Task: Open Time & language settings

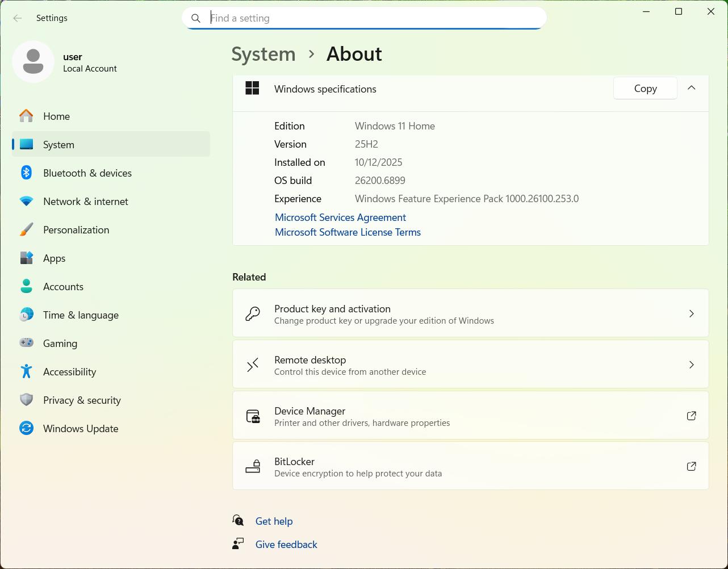Action: [x=81, y=315]
